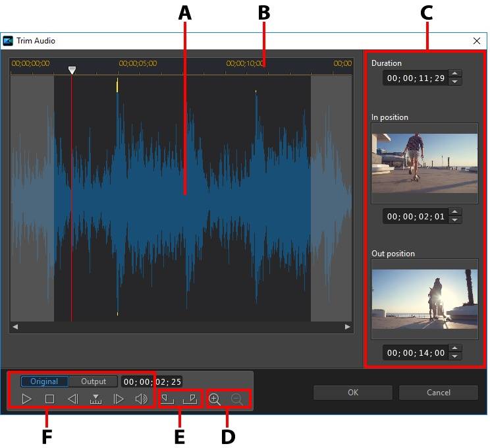Screen dimensions: 490x448
Task: Click the In position preview thumbnail
Action: pos(424,163)
